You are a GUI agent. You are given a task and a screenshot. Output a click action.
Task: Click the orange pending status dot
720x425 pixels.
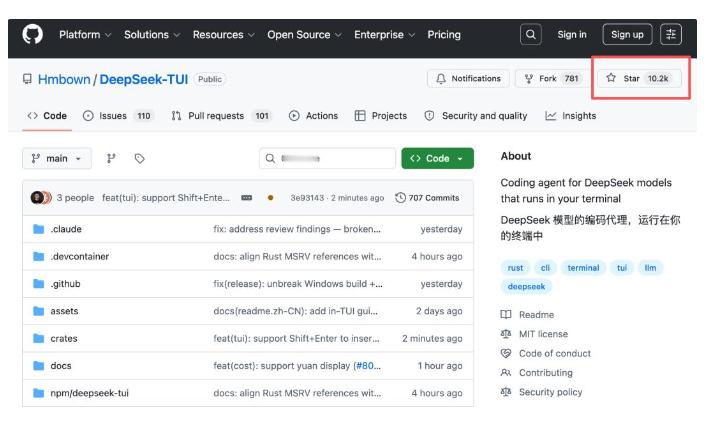pyautogui.click(x=270, y=198)
